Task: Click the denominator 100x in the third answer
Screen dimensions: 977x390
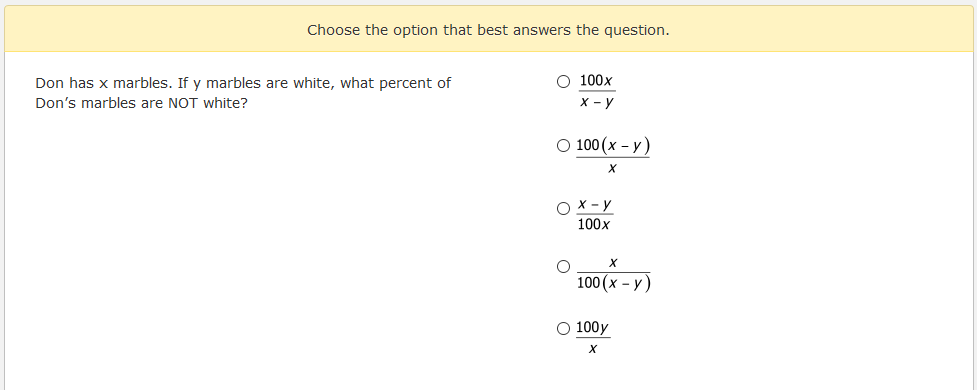Action: click(x=593, y=225)
